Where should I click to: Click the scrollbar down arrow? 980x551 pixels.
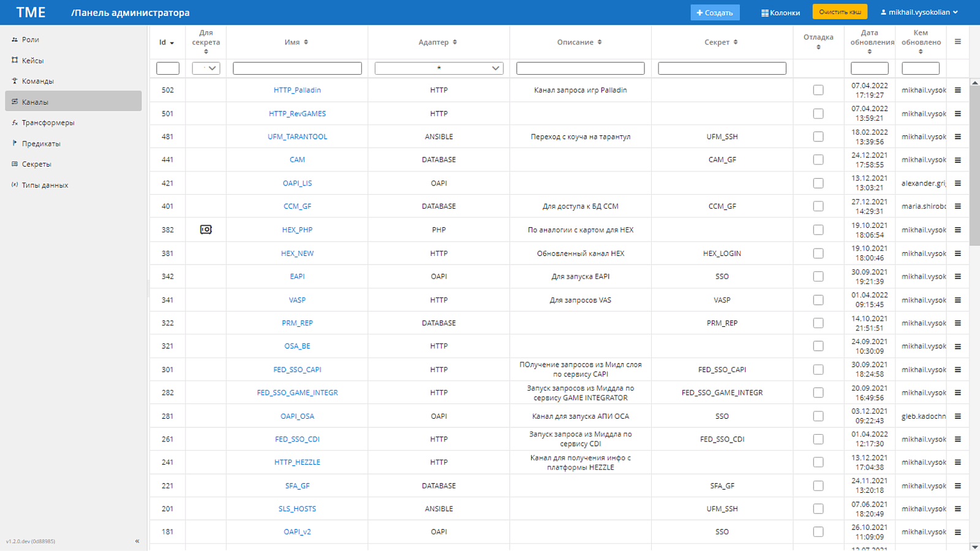[974, 547]
